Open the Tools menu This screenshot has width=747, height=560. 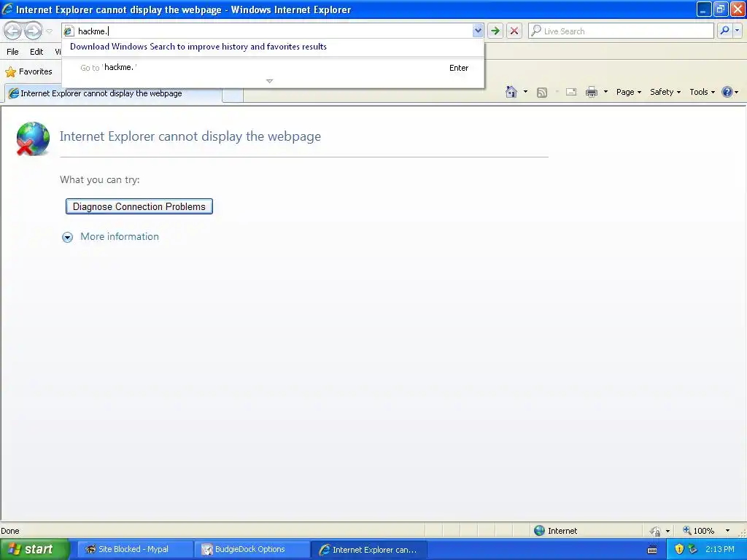click(x=702, y=92)
